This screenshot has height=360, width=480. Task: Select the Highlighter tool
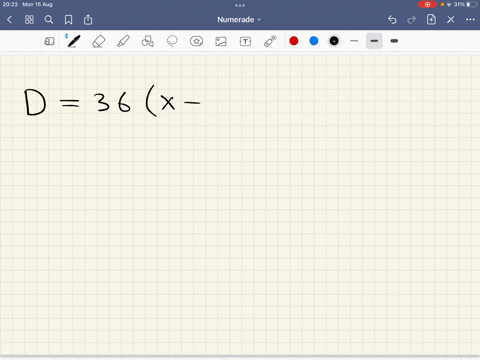coord(123,41)
